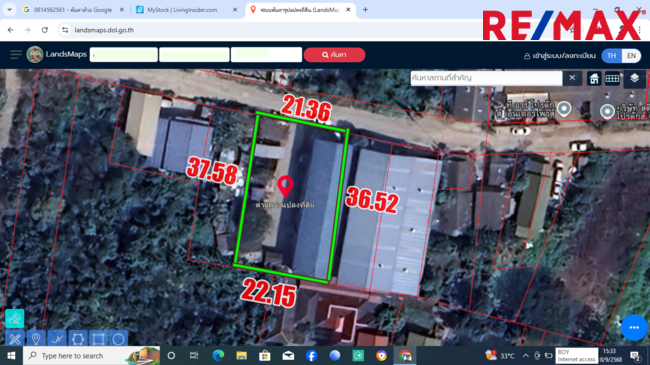Open the grid view icon
This screenshot has width=650, height=365.
[x=612, y=78]
